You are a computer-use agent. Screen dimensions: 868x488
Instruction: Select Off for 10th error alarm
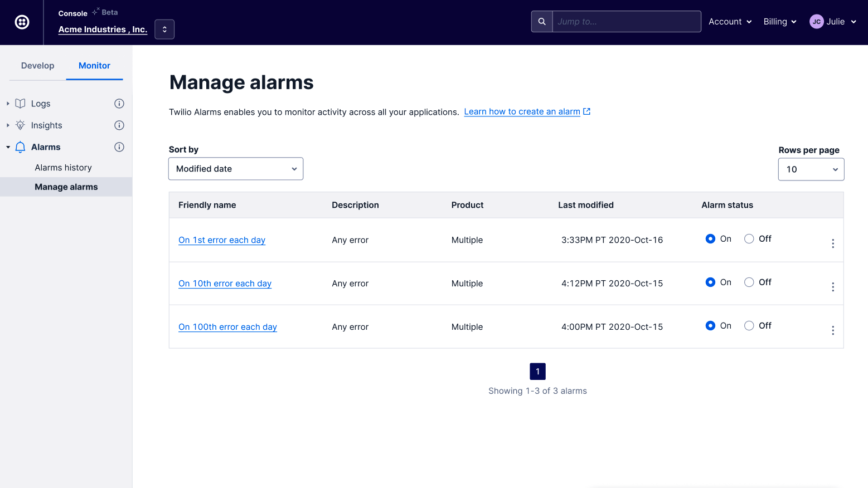click(x=749, y=282)
